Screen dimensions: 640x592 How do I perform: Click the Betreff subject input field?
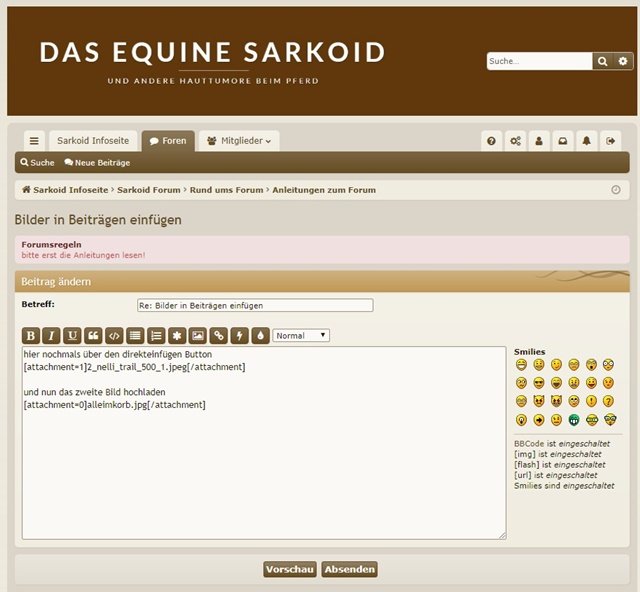[255, 305]
